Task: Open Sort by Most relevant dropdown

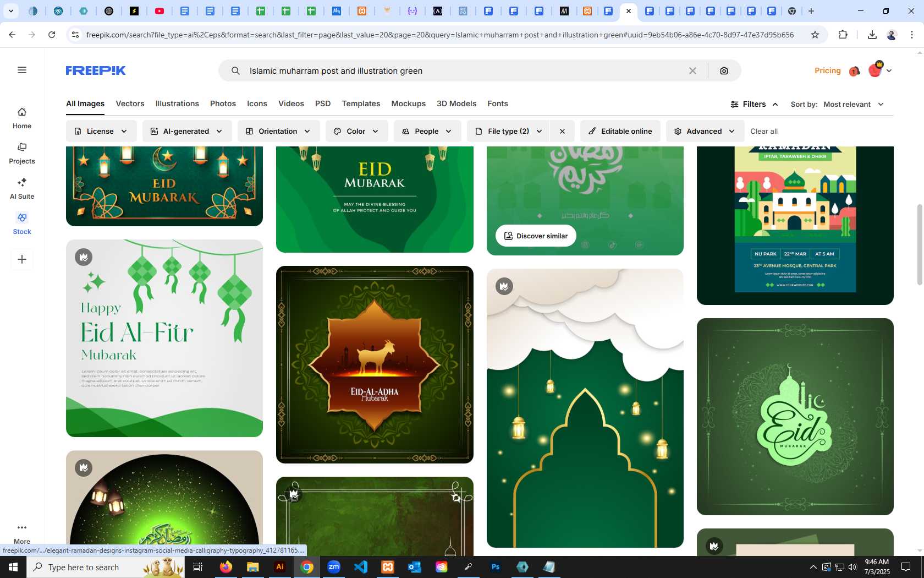Action: click(x=854, y=104)
